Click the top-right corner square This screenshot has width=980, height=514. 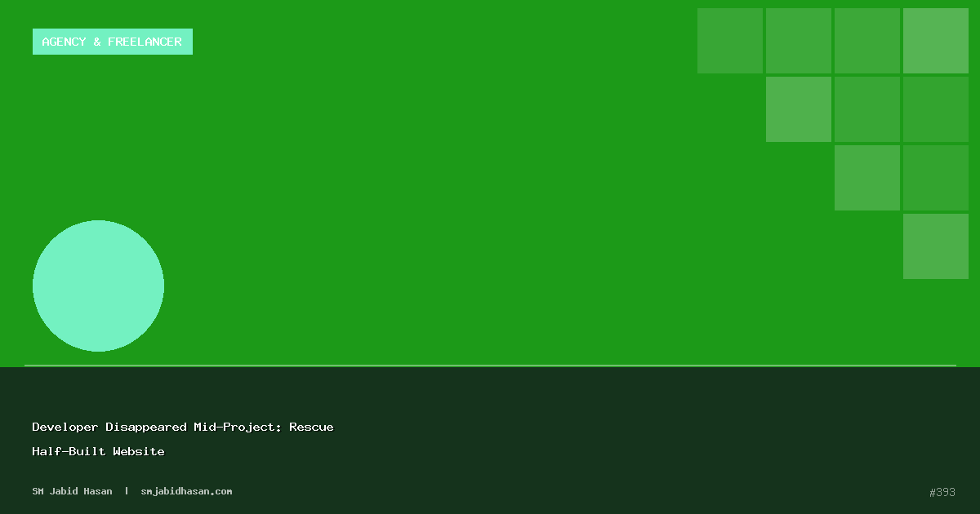(x=936, y=41)
